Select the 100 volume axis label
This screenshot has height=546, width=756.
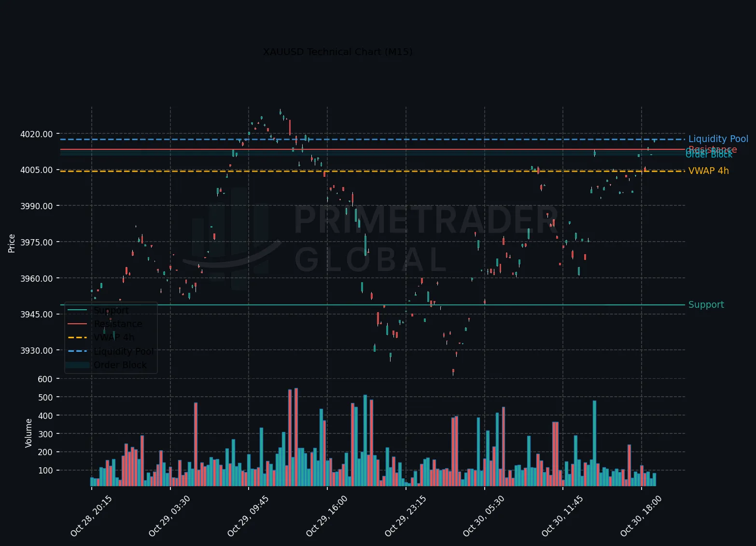pos(45,471)
